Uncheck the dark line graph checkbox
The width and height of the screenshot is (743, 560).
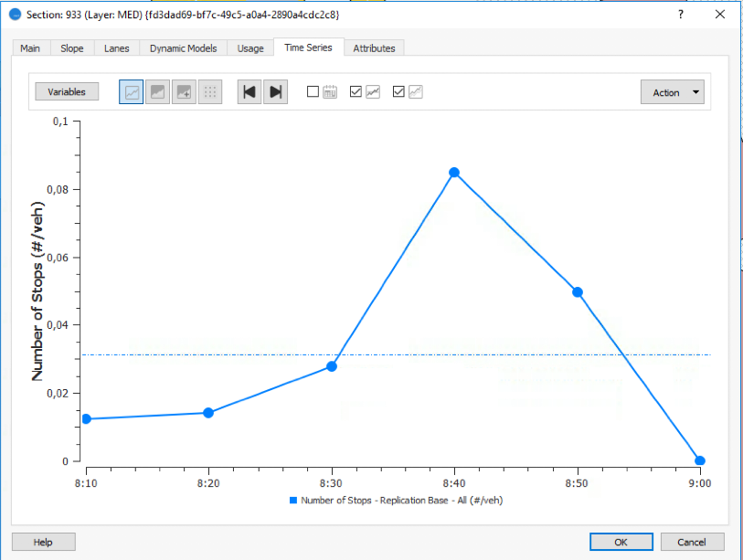(356, 91)
